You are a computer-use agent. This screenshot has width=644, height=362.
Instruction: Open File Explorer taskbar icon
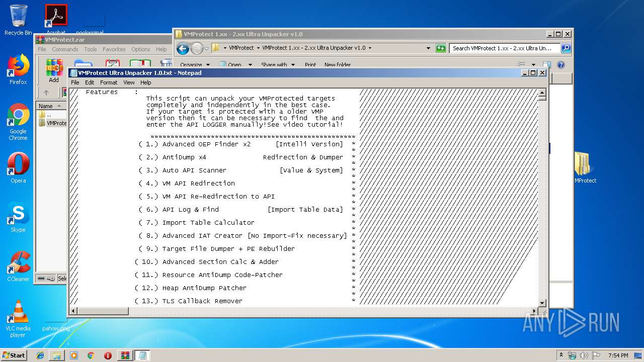tap(57, 355)
